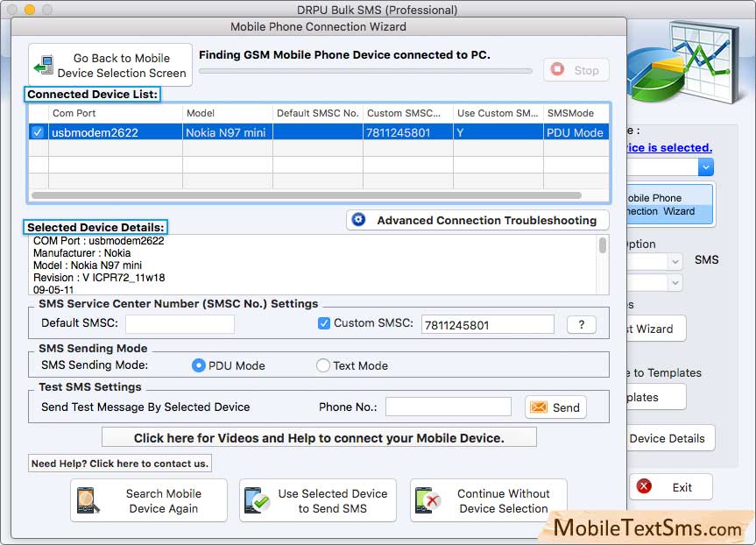
Task: Click the pie chart graph logo
Action: pyautogui.click(x=685, y=63)
